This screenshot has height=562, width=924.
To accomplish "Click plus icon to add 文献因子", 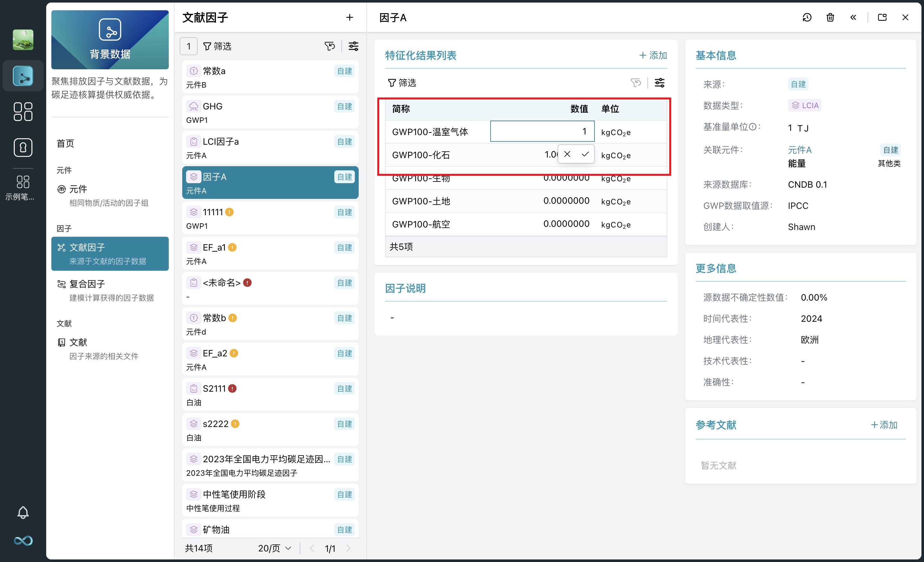I will click(x=349, y=18).
